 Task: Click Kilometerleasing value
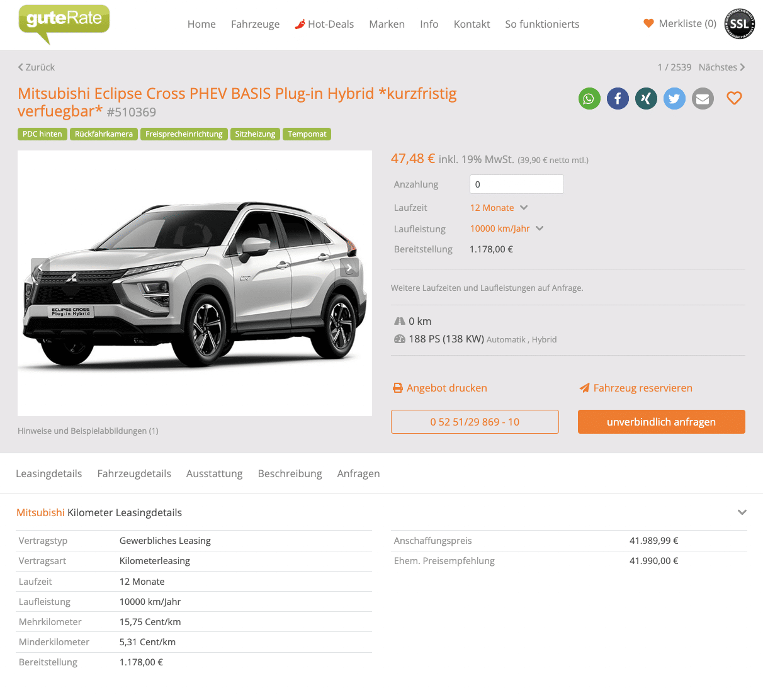tap(155, 561)
